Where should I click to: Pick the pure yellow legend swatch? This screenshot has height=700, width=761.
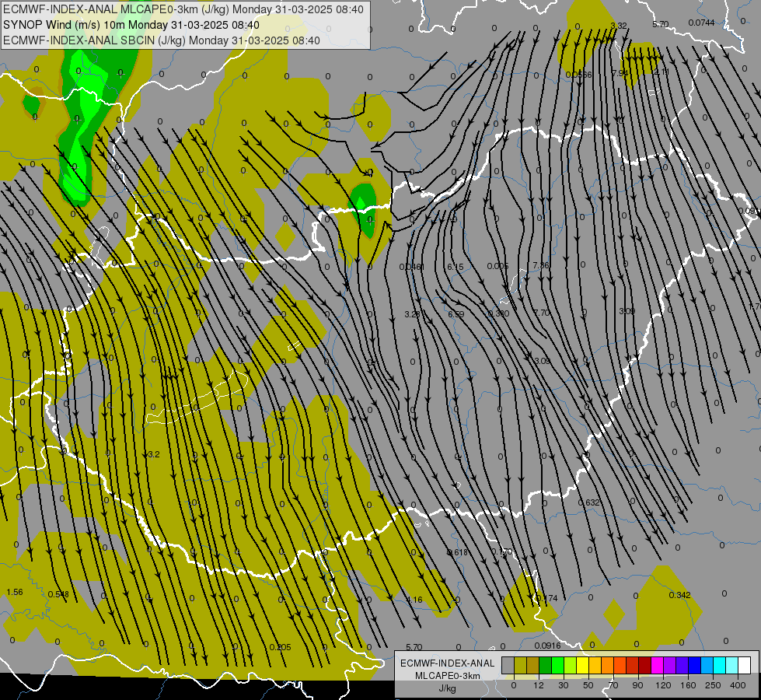[x=583, y=665]
